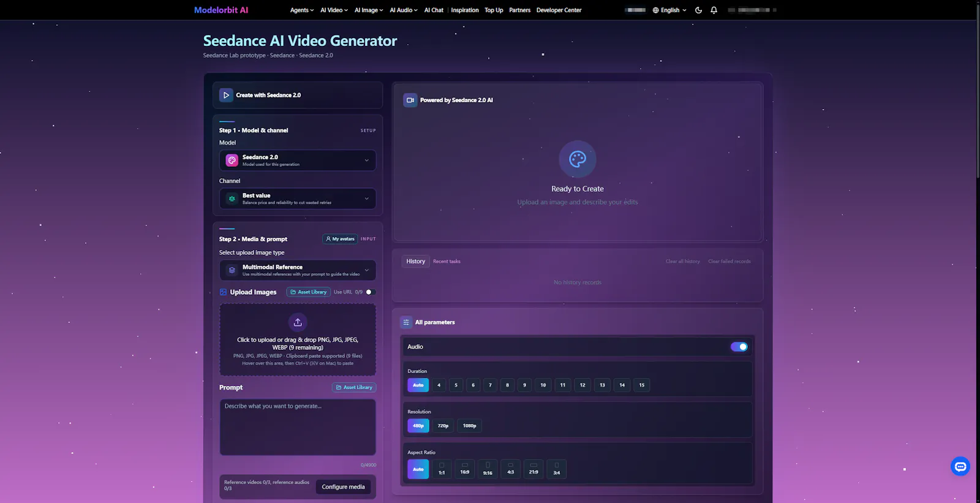Image resolution: width=980 pixels, height=503 pixels.
Task: Open the chat support bubble
Action: point(960,467)
